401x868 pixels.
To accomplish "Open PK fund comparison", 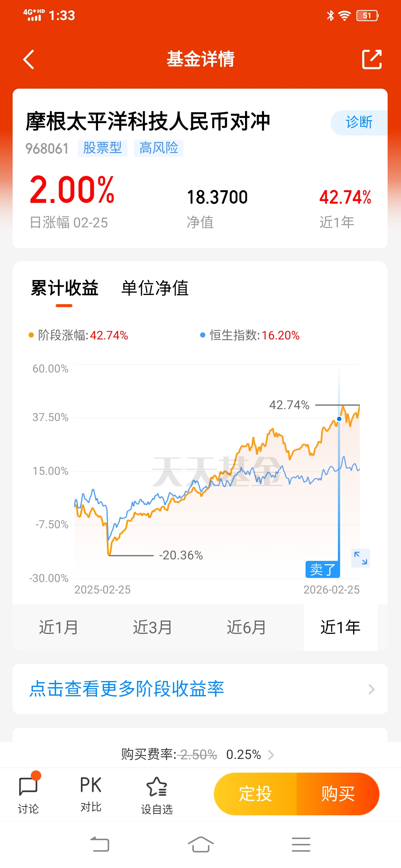I will click(x=91, y=793).
